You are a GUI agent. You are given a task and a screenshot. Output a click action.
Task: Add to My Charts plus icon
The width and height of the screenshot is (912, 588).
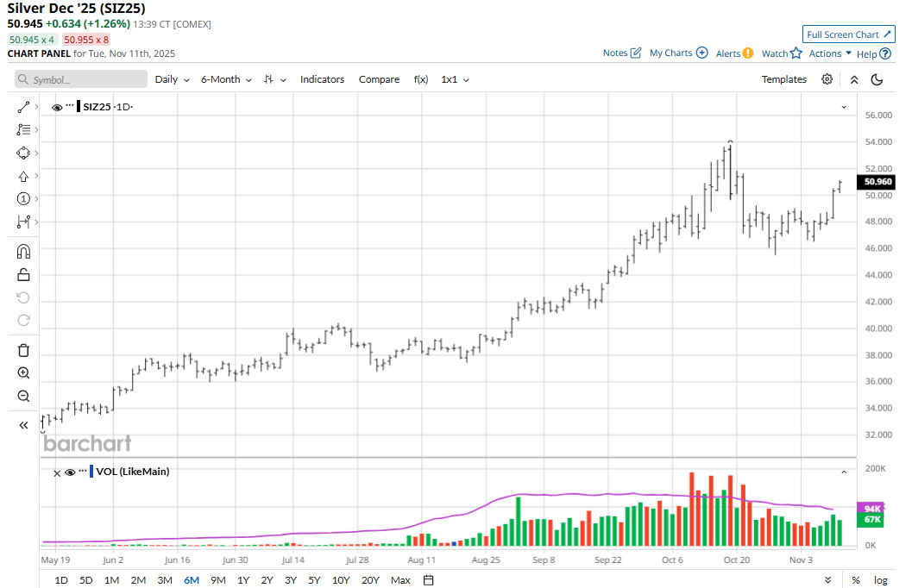(x=702, y=53)
